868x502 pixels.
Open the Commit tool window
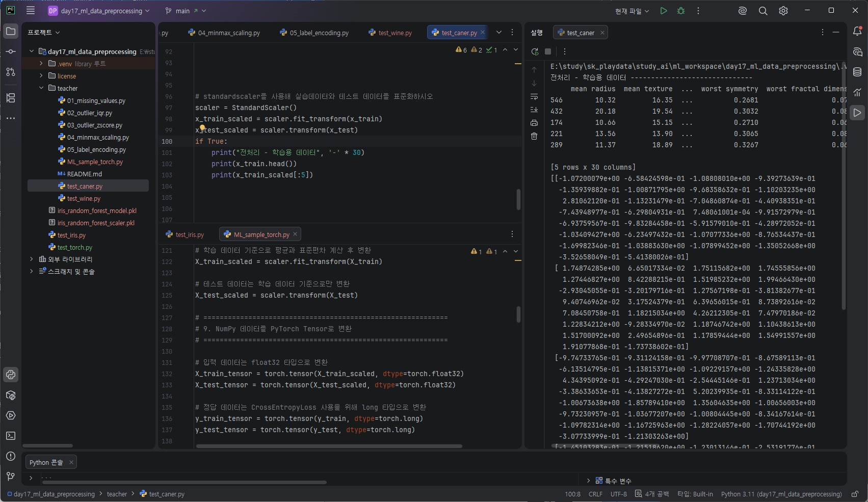click(x=11, y=51)
